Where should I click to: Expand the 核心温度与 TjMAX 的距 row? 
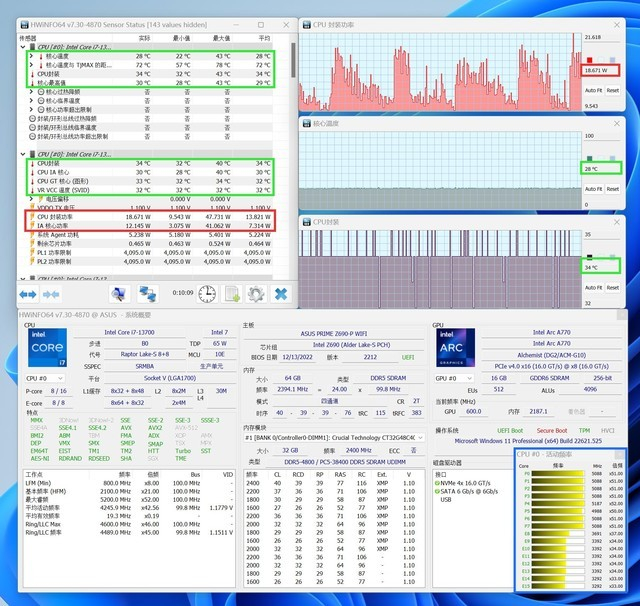[x=31, y=65]
